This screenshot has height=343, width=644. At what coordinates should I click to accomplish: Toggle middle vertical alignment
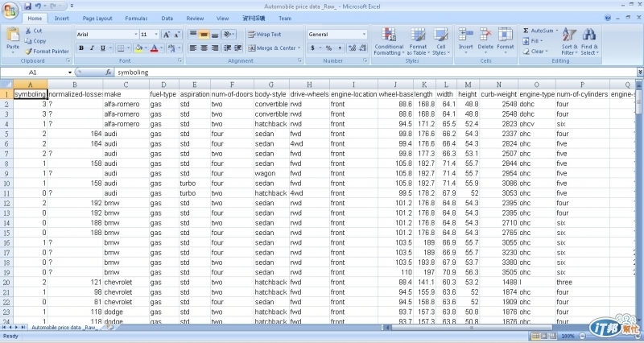pos(204,35)
